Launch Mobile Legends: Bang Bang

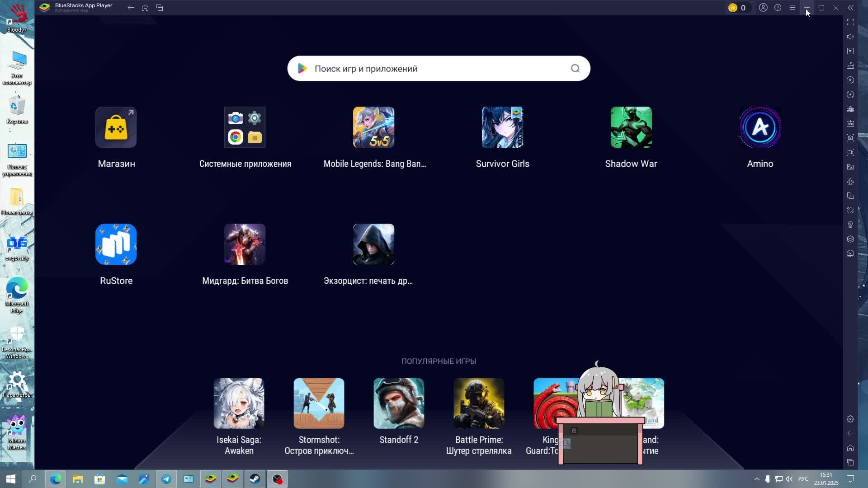point(374,127)
